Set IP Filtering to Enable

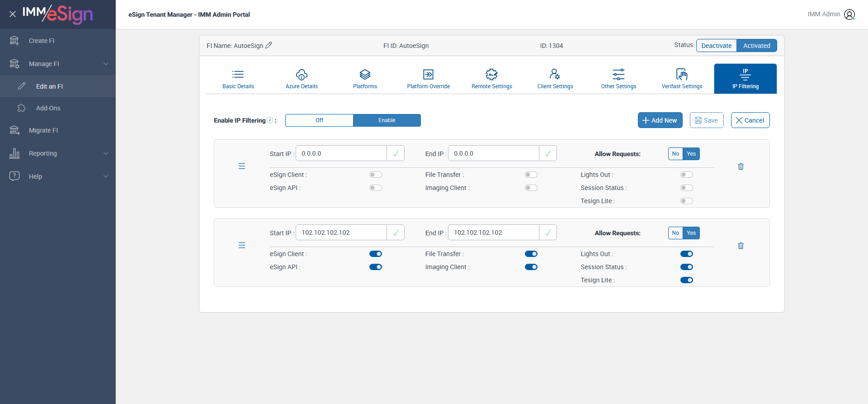click(387, 120)
